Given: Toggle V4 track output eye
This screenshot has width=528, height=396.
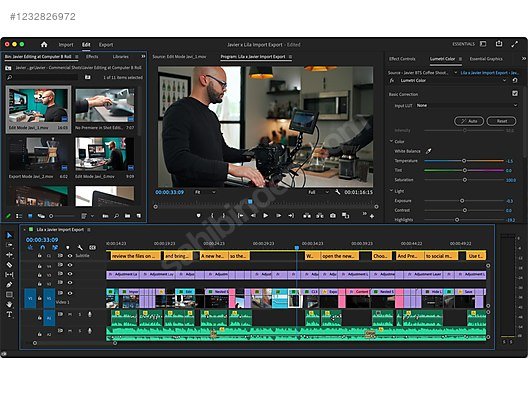Looking at the screenshot, I should coord(70,265).
